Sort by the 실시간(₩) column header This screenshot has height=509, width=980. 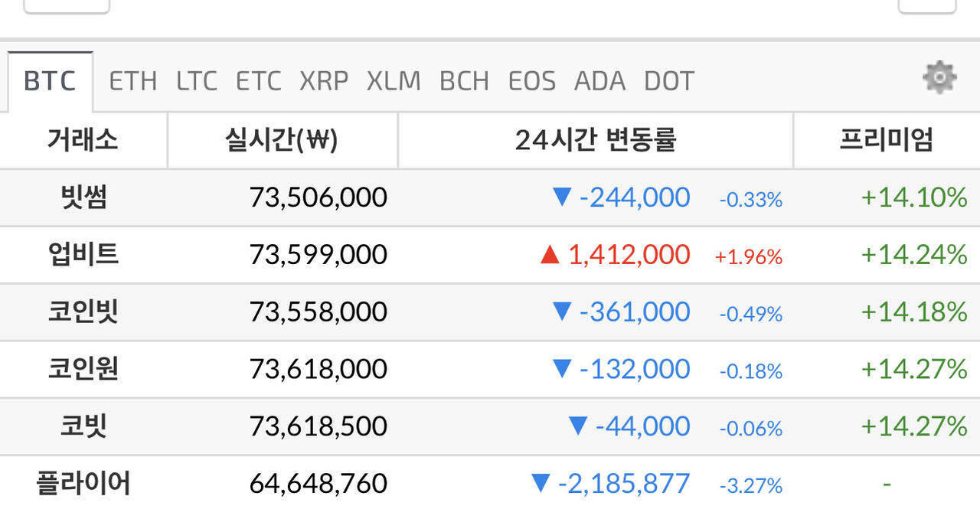(283, 140)
